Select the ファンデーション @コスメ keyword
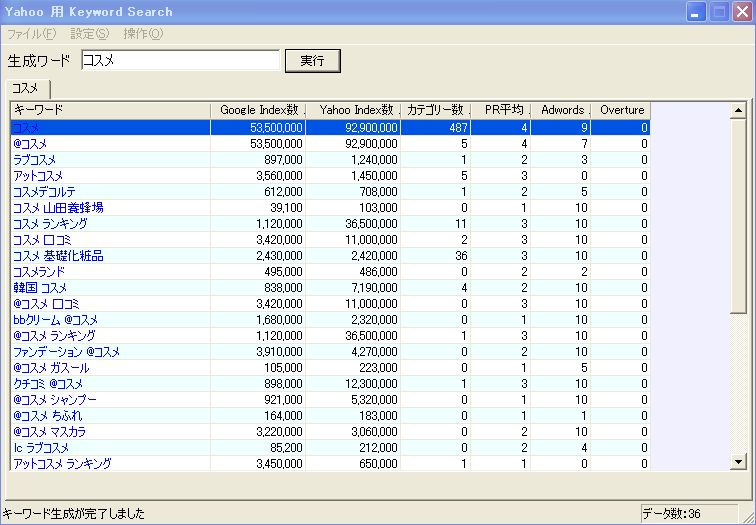 coord(67,352)
